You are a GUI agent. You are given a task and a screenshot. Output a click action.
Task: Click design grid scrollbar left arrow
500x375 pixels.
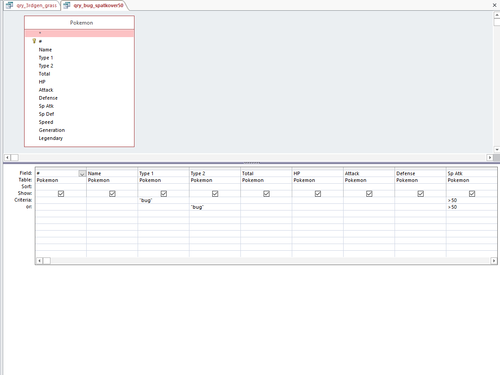point(39,261)
